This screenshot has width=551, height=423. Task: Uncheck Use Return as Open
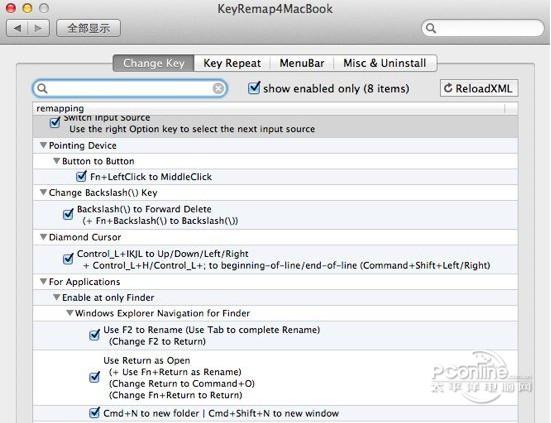point(95,377)
